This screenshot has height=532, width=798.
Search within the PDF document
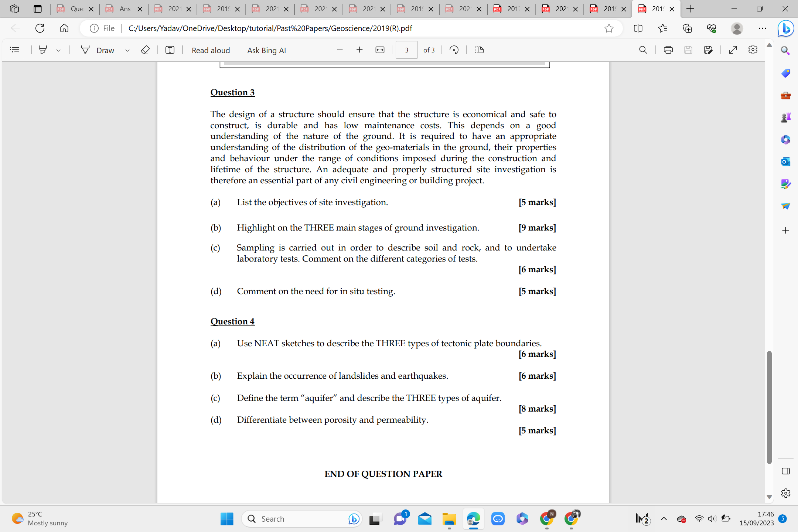click(x=643, y=50)
